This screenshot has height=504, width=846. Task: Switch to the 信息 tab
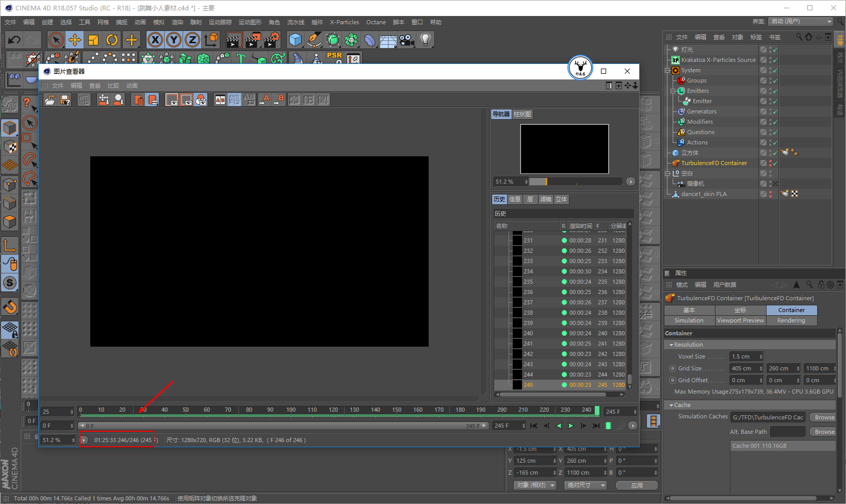515,199
